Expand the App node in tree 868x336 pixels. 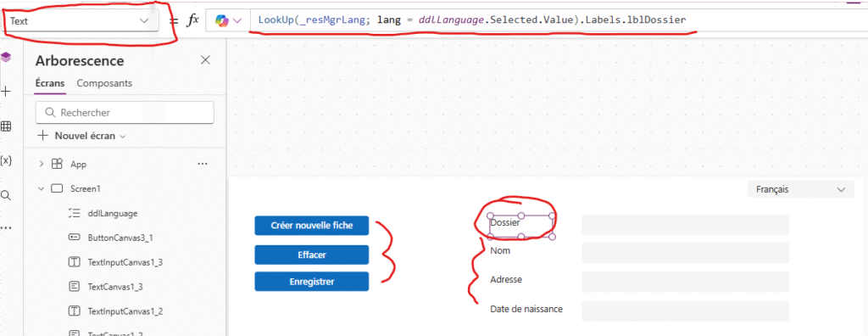pos(41,164)
